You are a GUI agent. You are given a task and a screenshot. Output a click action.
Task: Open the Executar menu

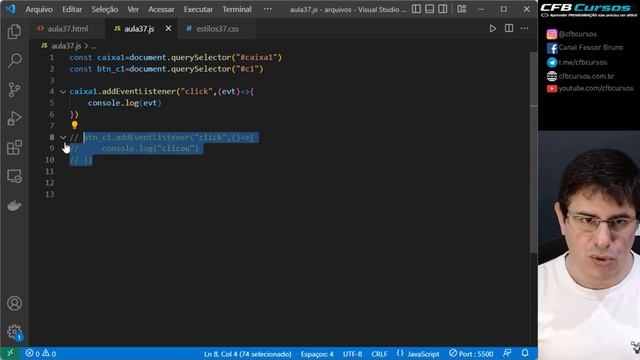(198, 9)
